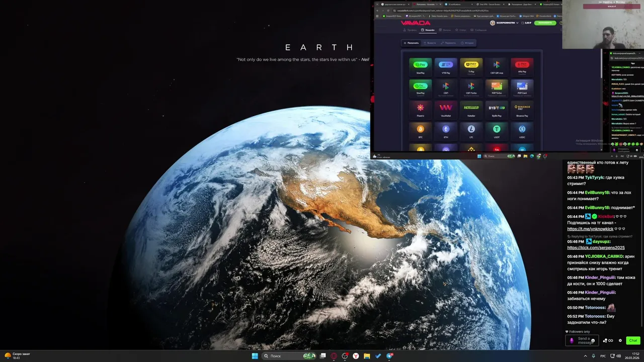This screenshot has width=644, height=362.
Task: Choose the VTB Pay payment method
Action: pyautogui.click(x=446, y=66)
